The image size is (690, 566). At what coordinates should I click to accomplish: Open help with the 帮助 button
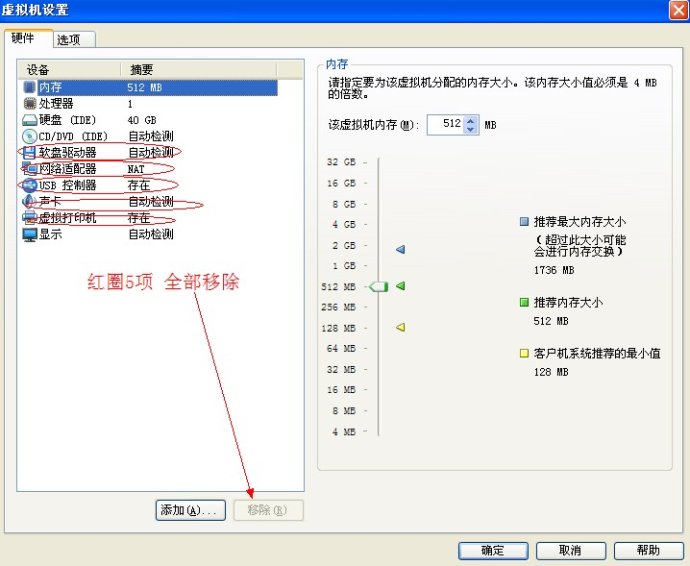click(649, 551)
